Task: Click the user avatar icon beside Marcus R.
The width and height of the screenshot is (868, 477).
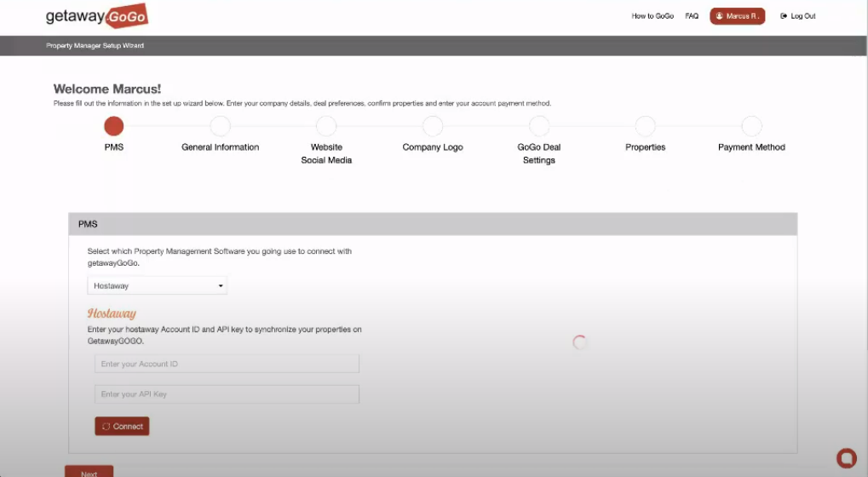Action: click(x=719, y=16)
